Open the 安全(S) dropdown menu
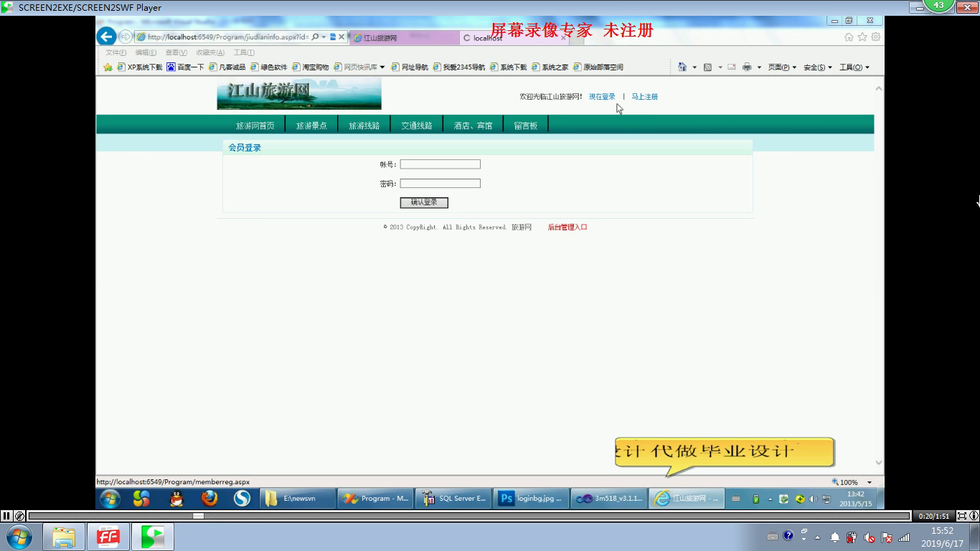This screenshot has height=551, width=980. (x=818, y=67)
